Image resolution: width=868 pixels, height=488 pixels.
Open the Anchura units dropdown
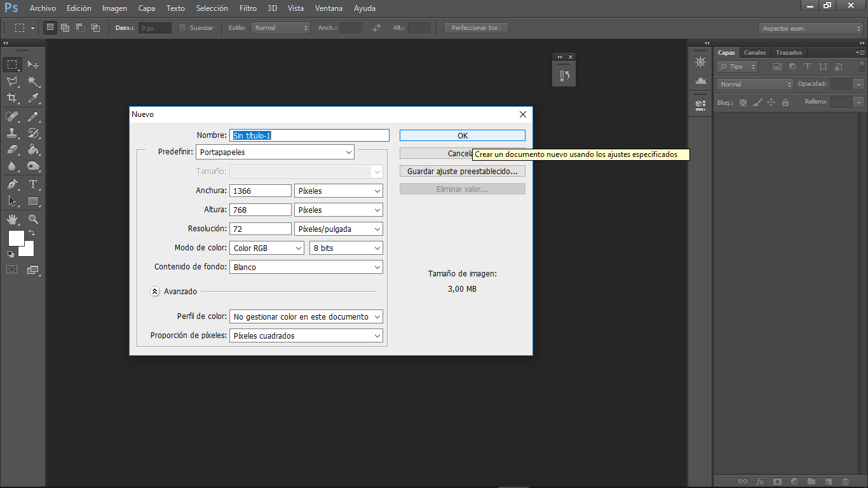(339, 191)
